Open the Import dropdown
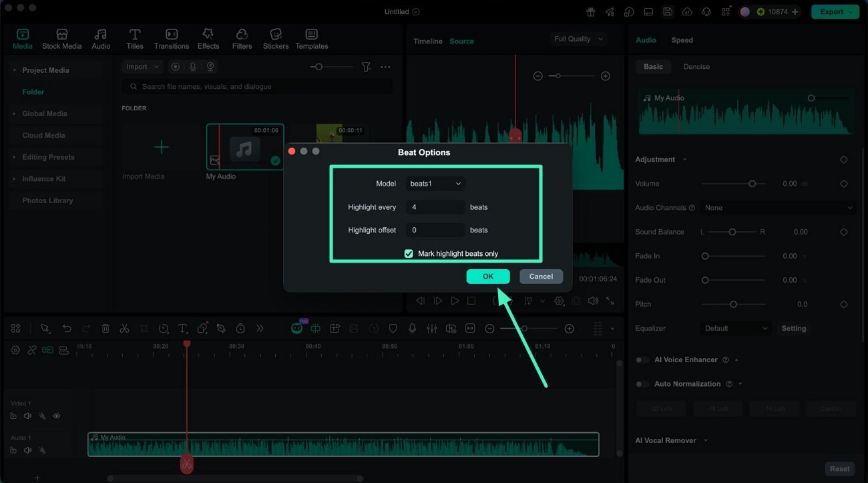This screenshot has height=483, width=868. (x=142, y=67)
